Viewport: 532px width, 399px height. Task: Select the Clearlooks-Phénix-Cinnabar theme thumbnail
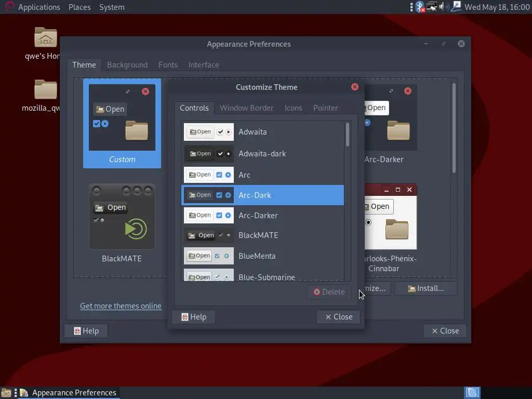tap(390, 228)
